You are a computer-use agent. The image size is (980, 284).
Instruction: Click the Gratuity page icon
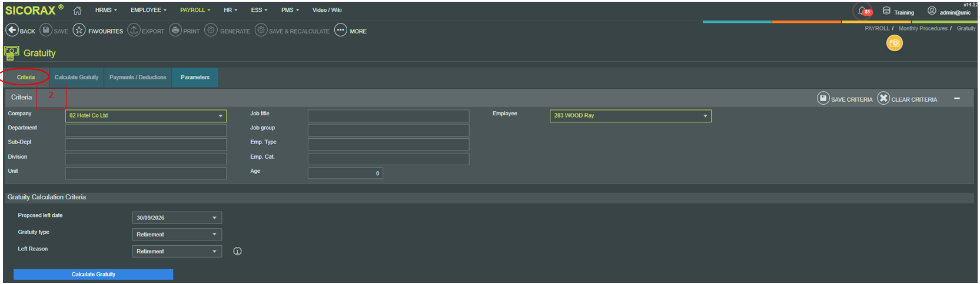click(x=11, y=53)
